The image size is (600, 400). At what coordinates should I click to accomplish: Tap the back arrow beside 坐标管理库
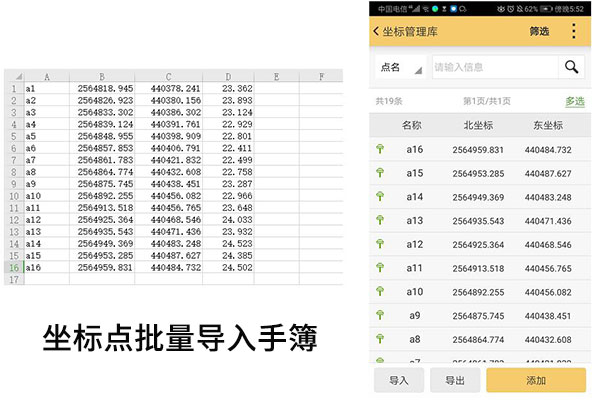coord(377,31)
